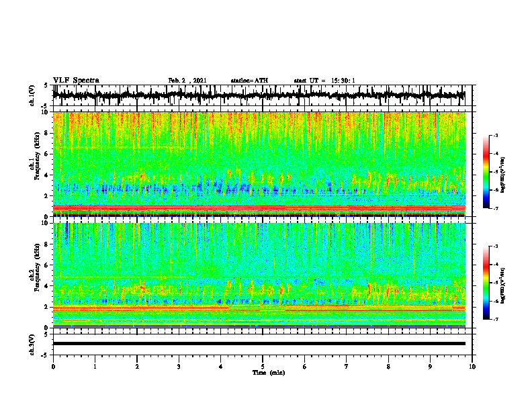Select the date text "Feb. 2 , 2021"
The image size is (532, 411).
[187, 81]
